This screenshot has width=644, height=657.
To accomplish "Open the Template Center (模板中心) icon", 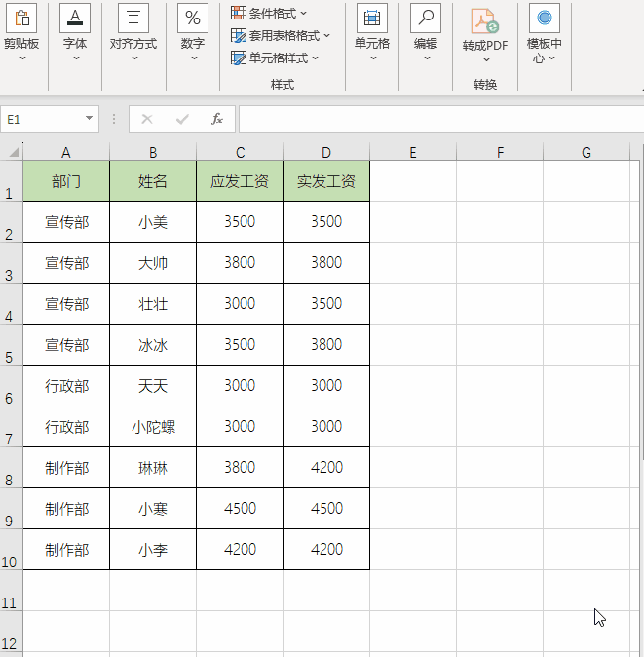I will coord(545,18).
